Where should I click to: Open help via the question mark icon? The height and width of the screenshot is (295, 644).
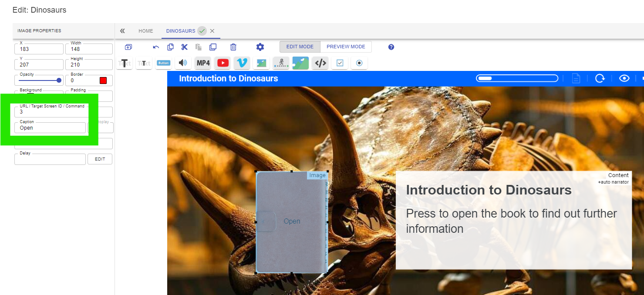(391, 47)
